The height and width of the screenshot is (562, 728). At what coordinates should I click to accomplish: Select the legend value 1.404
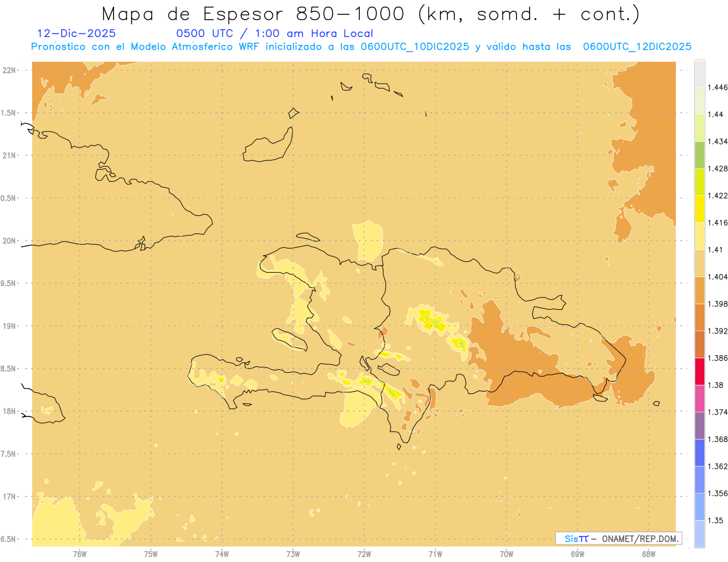pyautogui.click(x=718, y=276)
